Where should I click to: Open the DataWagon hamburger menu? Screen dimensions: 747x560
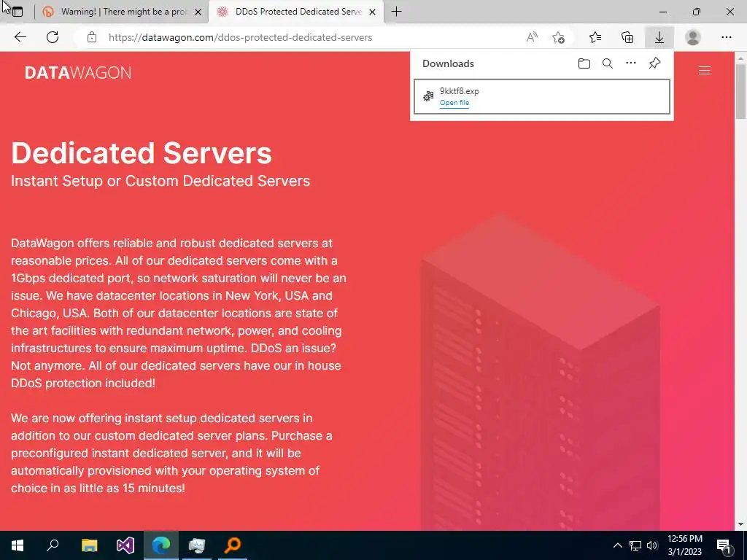705,71
